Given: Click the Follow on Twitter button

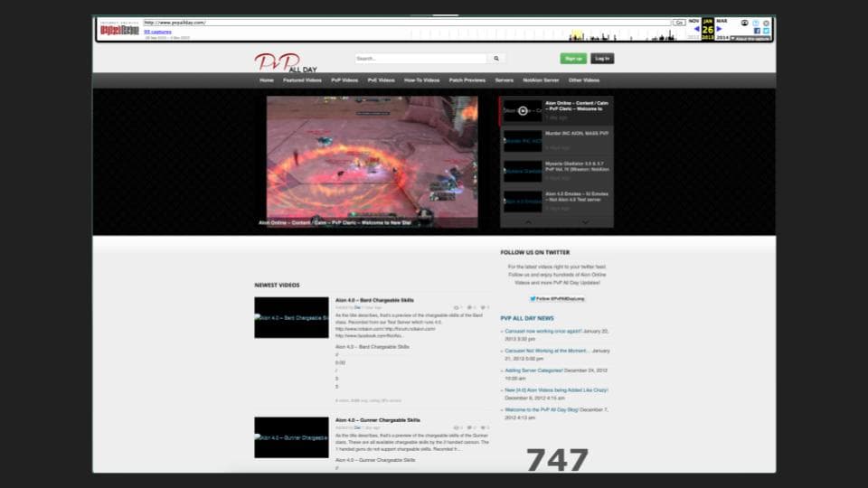Looking at the screenshot, I should click(557, 299).
